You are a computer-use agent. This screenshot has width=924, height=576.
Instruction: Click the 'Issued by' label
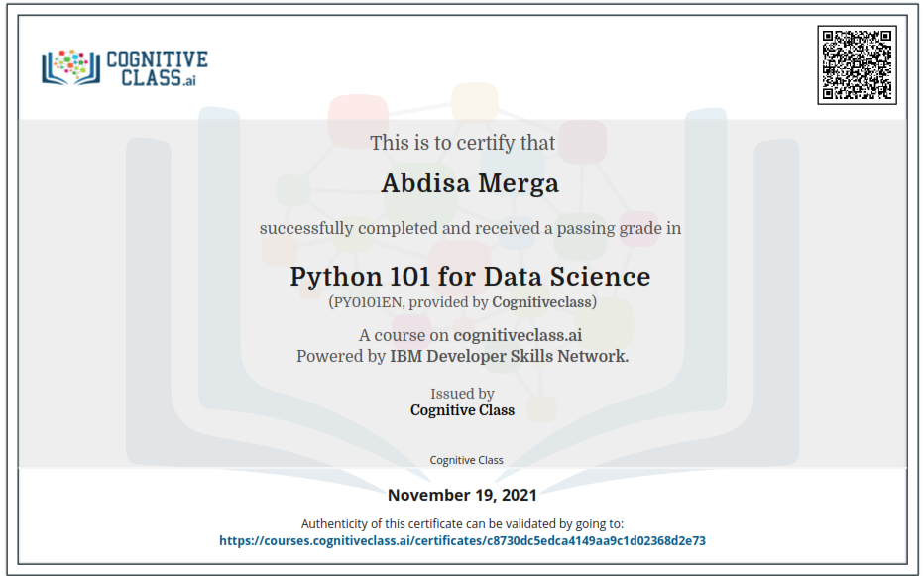coord(462,393)
